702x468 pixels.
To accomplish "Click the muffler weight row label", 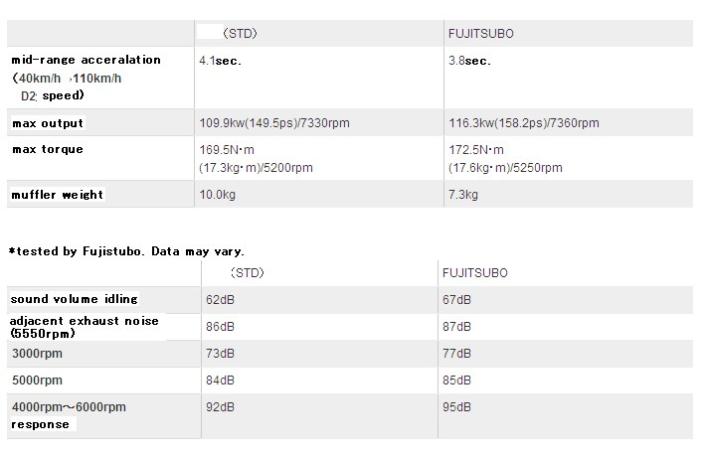I will coord(57,194).
